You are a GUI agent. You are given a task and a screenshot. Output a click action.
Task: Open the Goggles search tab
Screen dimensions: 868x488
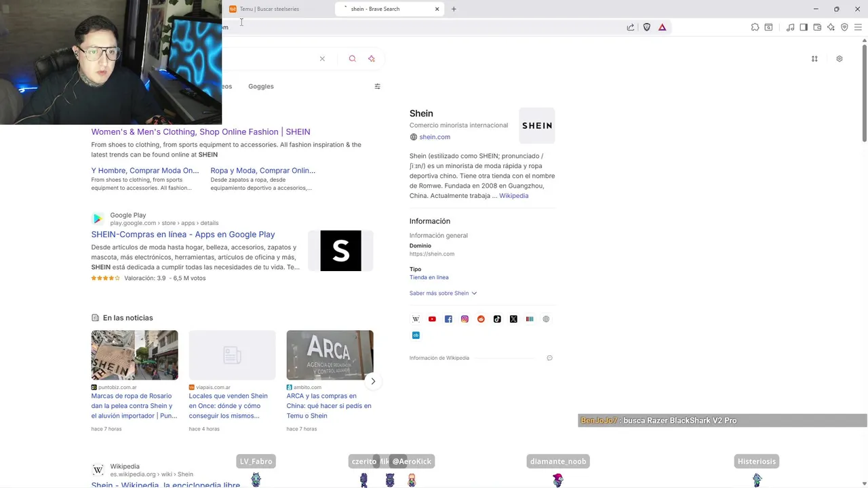[261, 86]
